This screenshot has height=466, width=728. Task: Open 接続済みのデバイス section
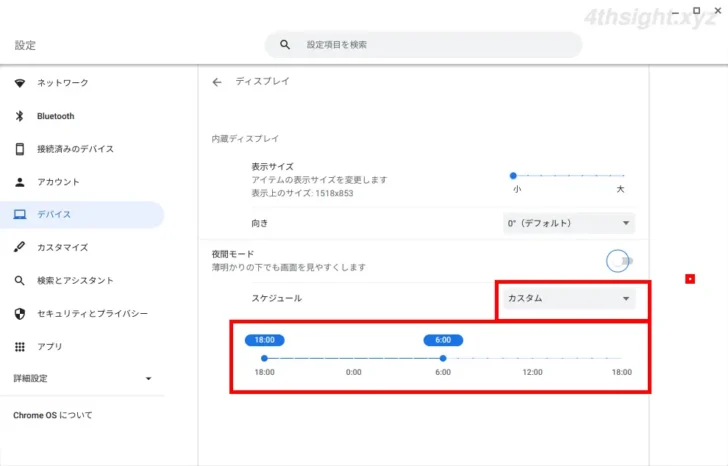coord(82,149)
